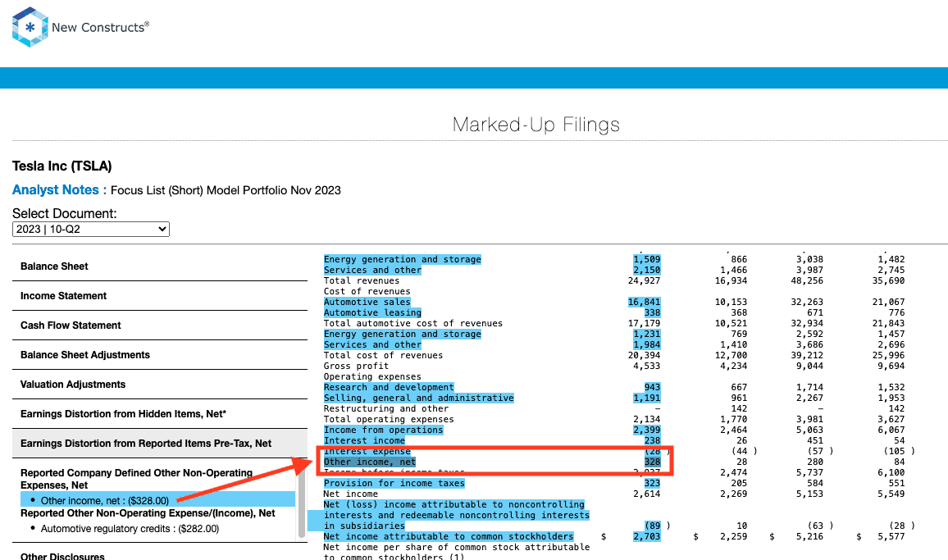The height and width of the screenshot is (560, 948).
Task: Click the highlighted value 1,231
Action: pyautogui.click(x=647, y=334)
